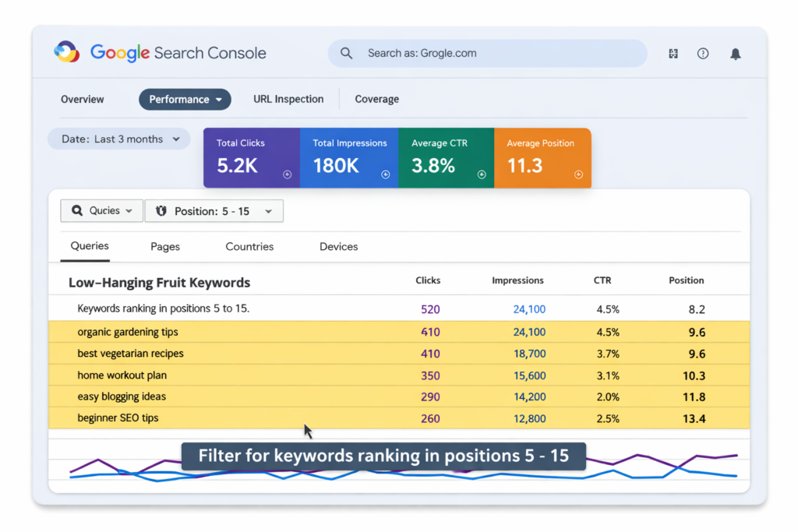Click the apps grid icon near the bell
Viewport: 798px width, 532px height.
point(673,53)
